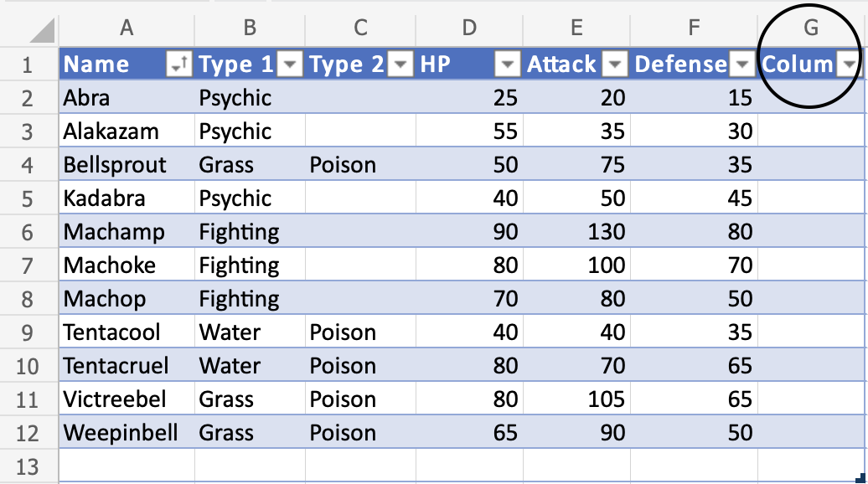Select the Victreebel cell

[115, 399]
